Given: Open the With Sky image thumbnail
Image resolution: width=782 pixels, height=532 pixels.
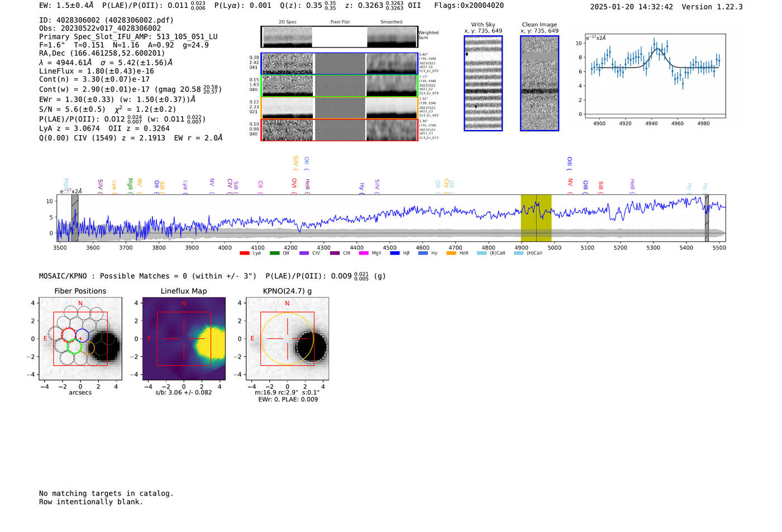Looking at the screenshot, I should click(x=483, y=83).
